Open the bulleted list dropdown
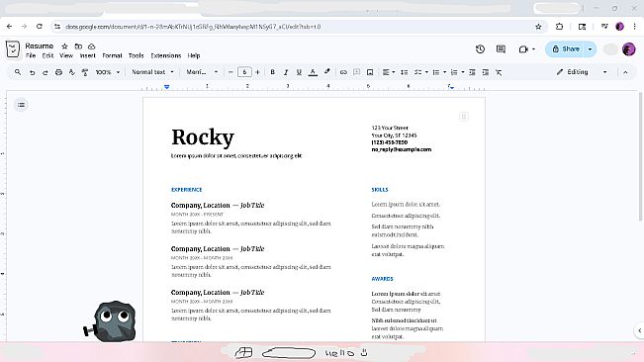This screenshot has height=362, width=644. (x=439, y=72)
